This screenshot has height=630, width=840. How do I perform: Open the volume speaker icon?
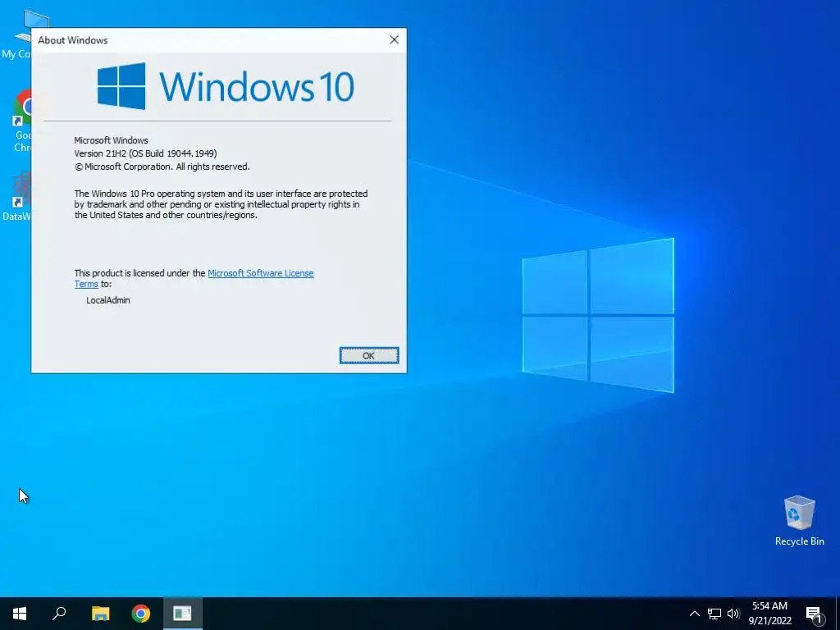coord(733,614)
